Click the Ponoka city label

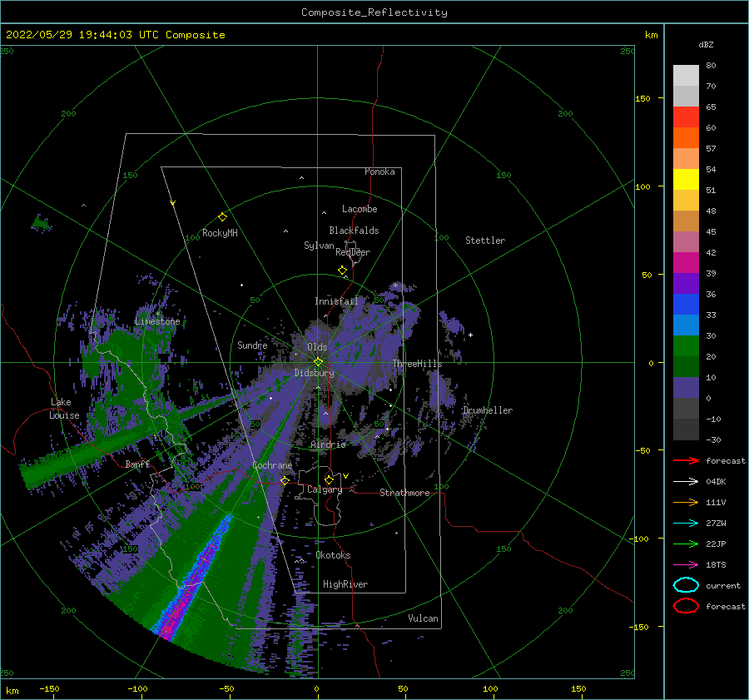click(x=379, y=171)
